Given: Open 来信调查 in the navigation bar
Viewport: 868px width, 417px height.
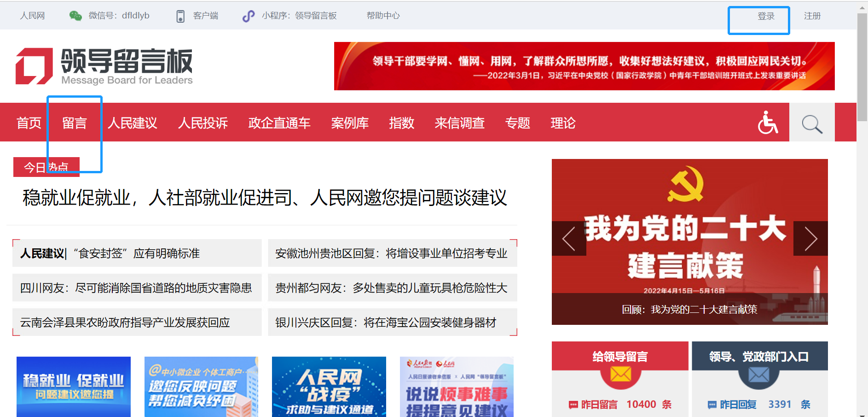Looking at the screenshot, I should (460, 123).
